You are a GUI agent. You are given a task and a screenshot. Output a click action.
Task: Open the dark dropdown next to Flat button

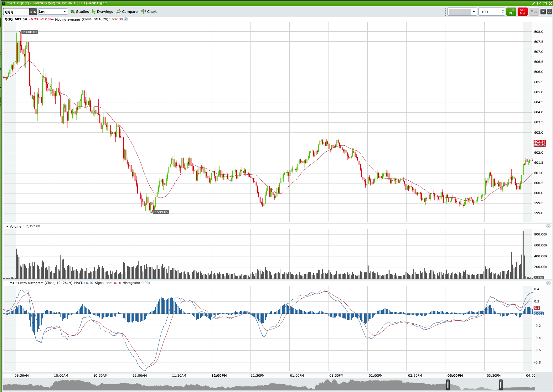click(543, 12)
